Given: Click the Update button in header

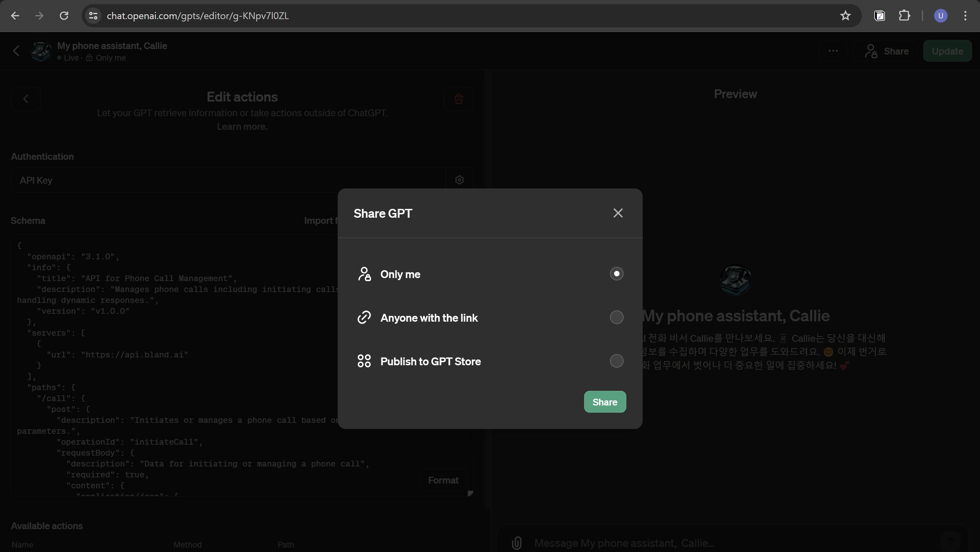Looking at the screenshot, I should 947,51.
